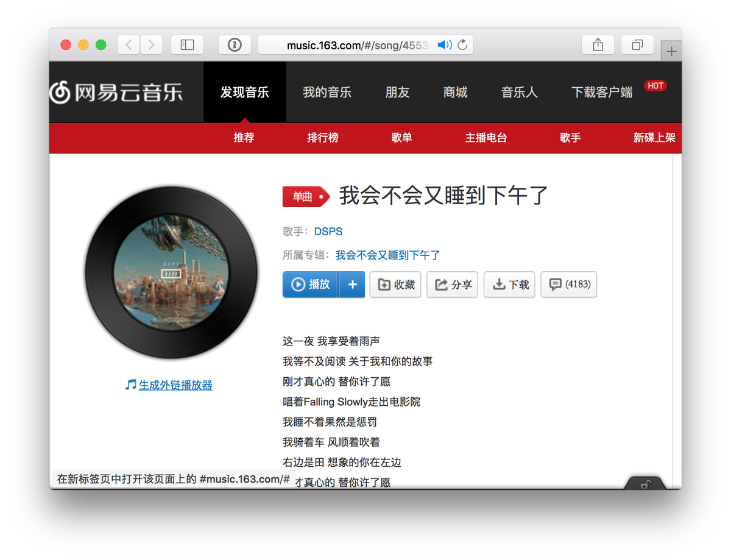The height and width of the screenshot is (560, 731).
Task: Select the 发现音乐 tab
Action: coord(244,92)
